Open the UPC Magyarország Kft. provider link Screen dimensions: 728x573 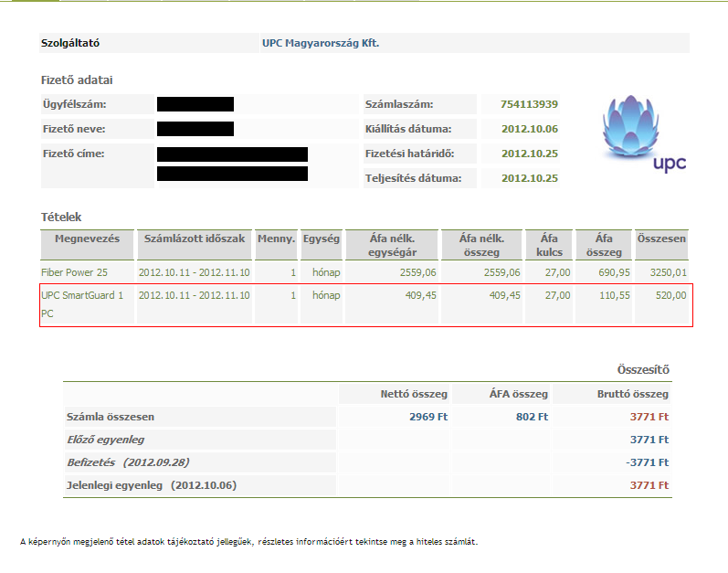pos(320,43)
